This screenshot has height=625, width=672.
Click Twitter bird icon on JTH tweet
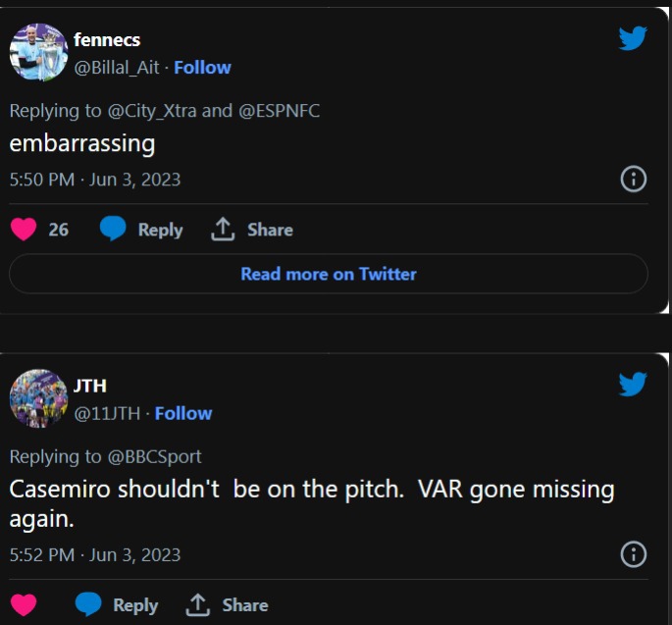tap(633, 384)
